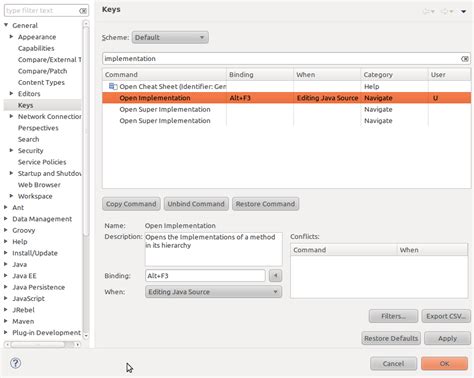Image resolution: width=474 pixels, height=378 pixels.
Task: Click the Open Cheat Sheet command icon
Action: [x=113, y=87]
